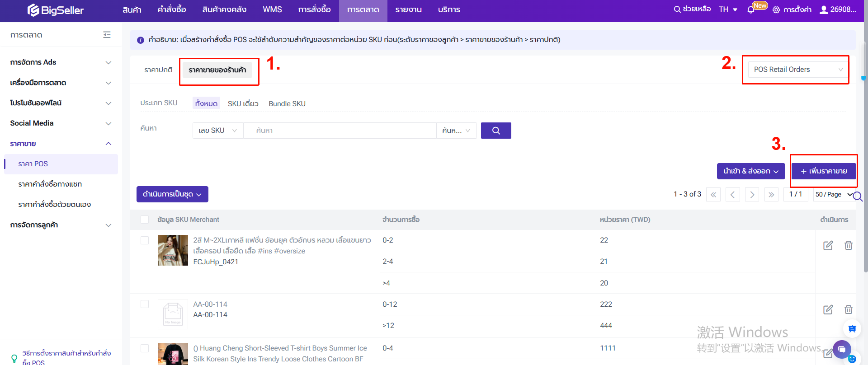The height and width of the screenshot is (365, 868).
Task: Click the เพิ่มราคาขาย button
Action: click(x=824, y=171)
